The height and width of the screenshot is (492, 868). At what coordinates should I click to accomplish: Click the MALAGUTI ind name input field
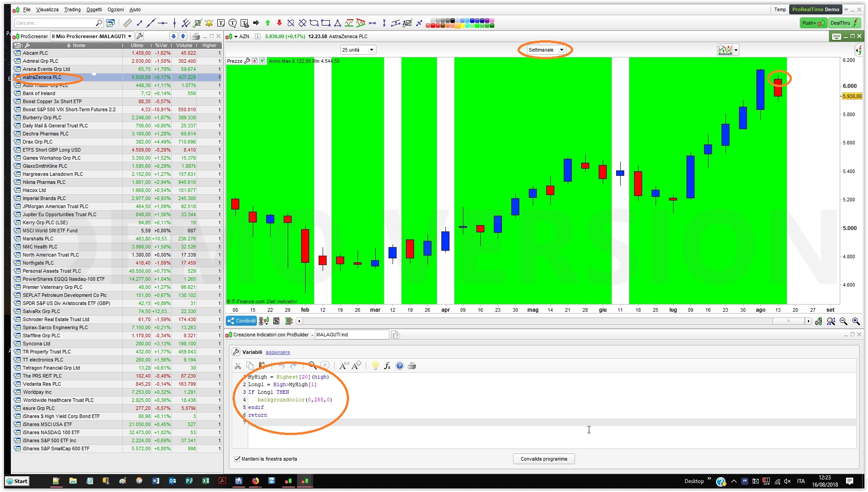[x=351, y=335]
